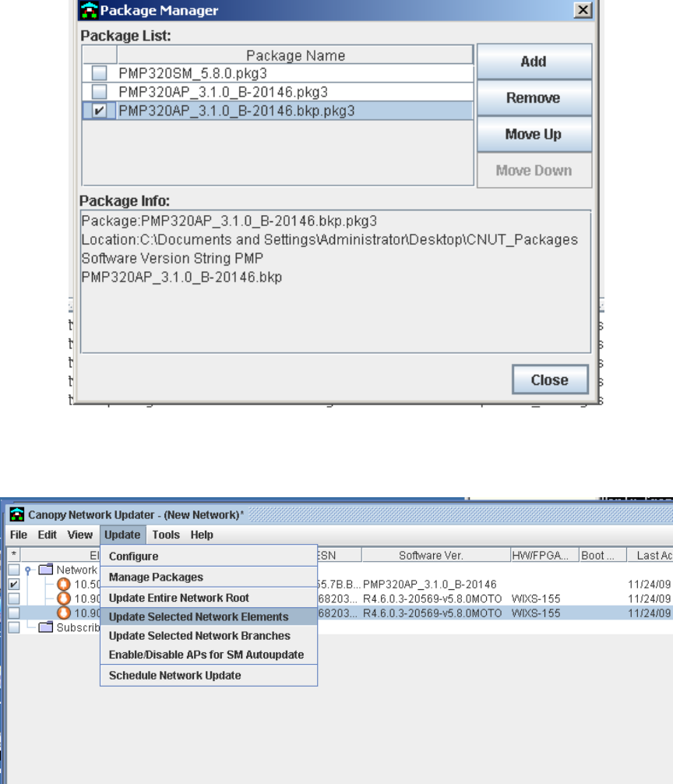Image resolution: width=673 pixels, height=784 pixels.
Task: Select the Network root folder icon
Action: click(46, 570)
